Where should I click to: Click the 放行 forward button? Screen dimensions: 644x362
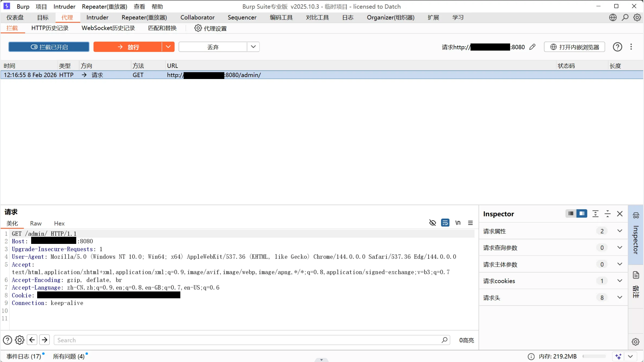click(128, 47)
